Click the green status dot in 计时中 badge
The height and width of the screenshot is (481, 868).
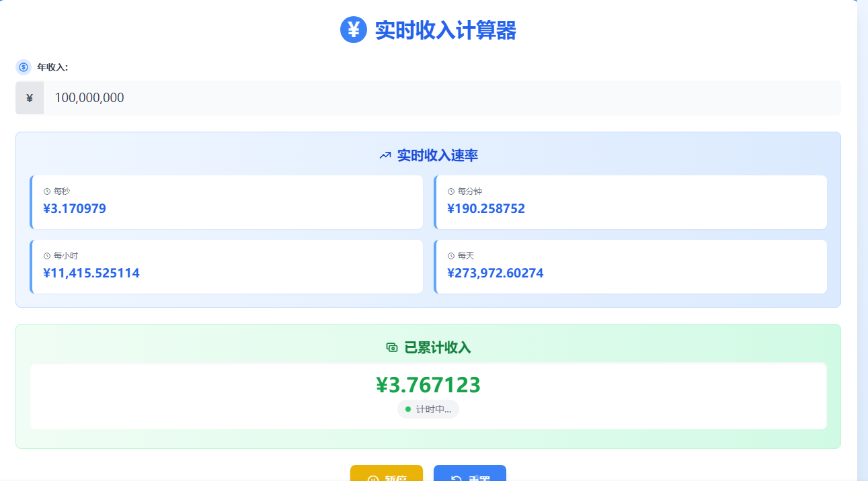pos(407,409)
